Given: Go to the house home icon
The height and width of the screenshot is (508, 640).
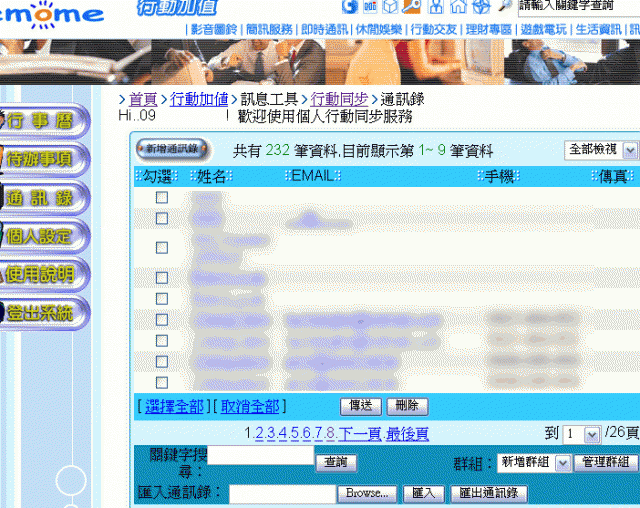Looking at the screenshot, I should [x=458, y=6].
